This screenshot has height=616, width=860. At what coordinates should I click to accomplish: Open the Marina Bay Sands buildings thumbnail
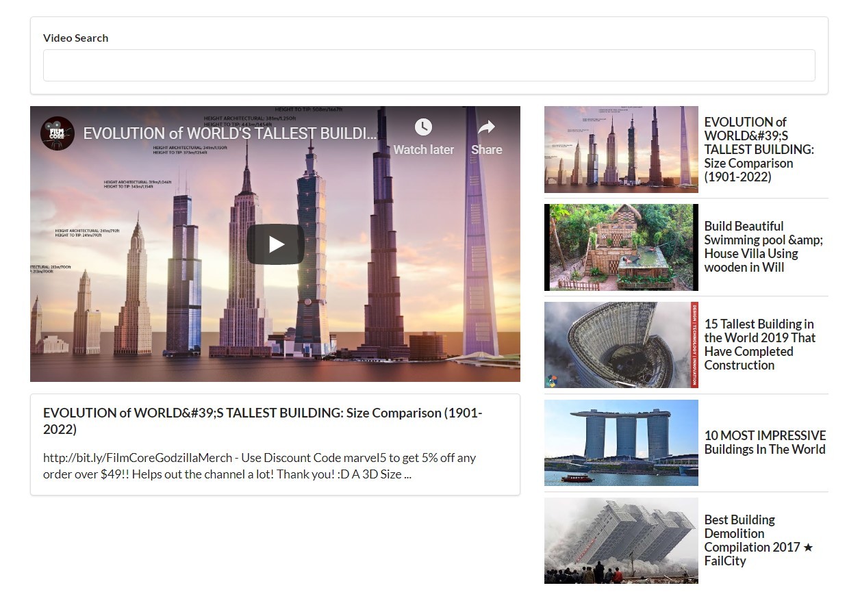tap(621, 443)
